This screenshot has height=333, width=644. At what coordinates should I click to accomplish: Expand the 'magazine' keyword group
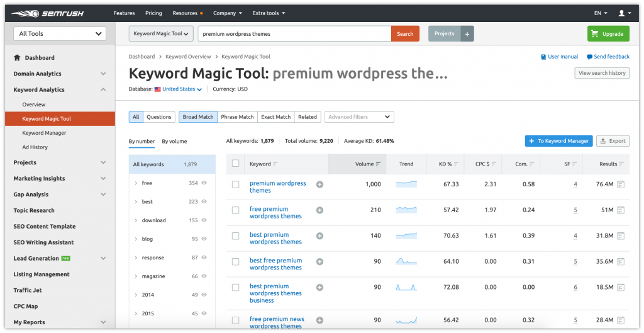pos(136,276)
